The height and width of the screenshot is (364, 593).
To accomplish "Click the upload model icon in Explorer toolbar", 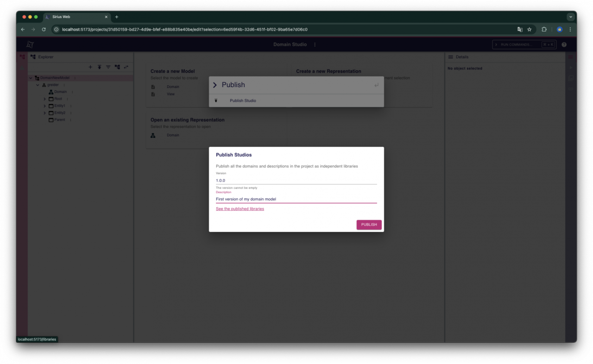I will [99, 67].
